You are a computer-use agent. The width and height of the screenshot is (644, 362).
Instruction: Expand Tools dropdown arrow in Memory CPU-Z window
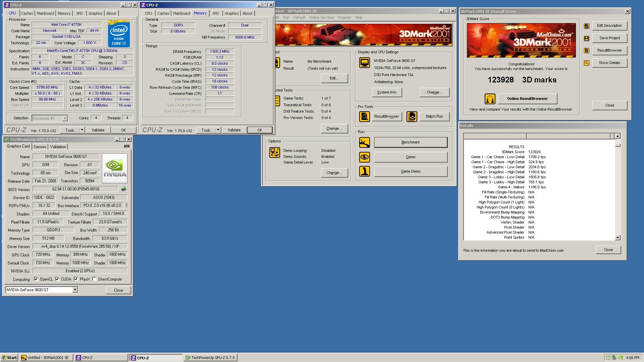click(x=218, y=130)
